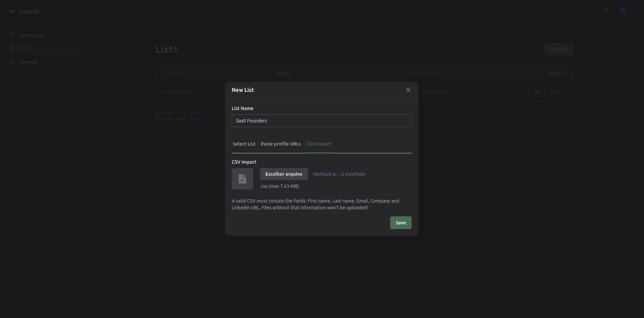Image resolution: width=644 pixels, height=318 pixels.
Task: Click the JS user avatar
Action: point(622,11)
